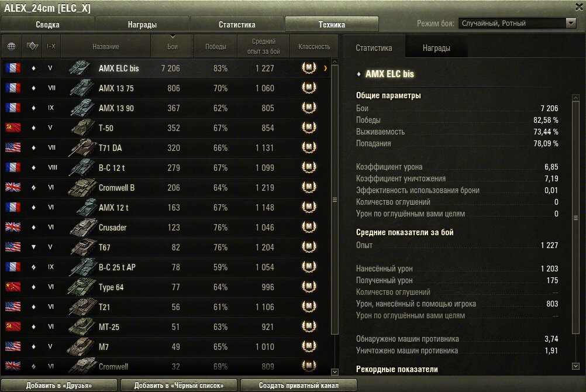Image resolution: width=586 pixels, height=392 pixels.
Task: Click French flag in AMX ELC bis row
Action: 13,68
